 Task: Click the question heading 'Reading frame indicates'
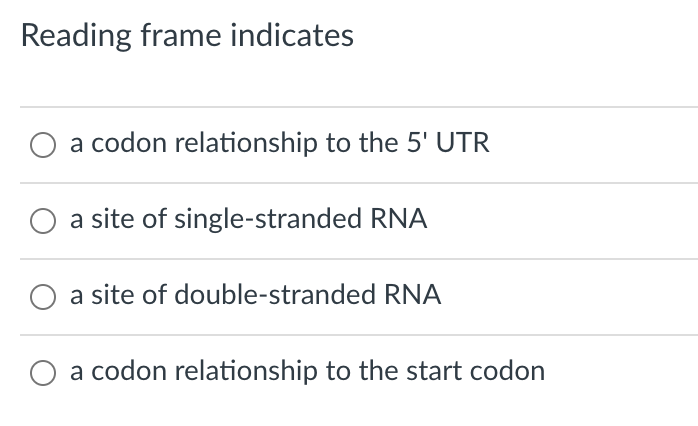pos(187,36)
